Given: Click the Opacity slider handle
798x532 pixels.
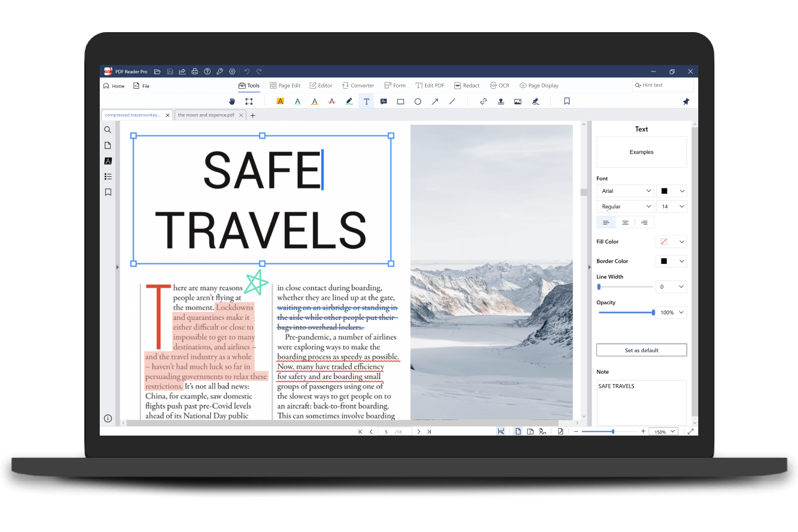Looking at the screenshot, I should [653, 313].
